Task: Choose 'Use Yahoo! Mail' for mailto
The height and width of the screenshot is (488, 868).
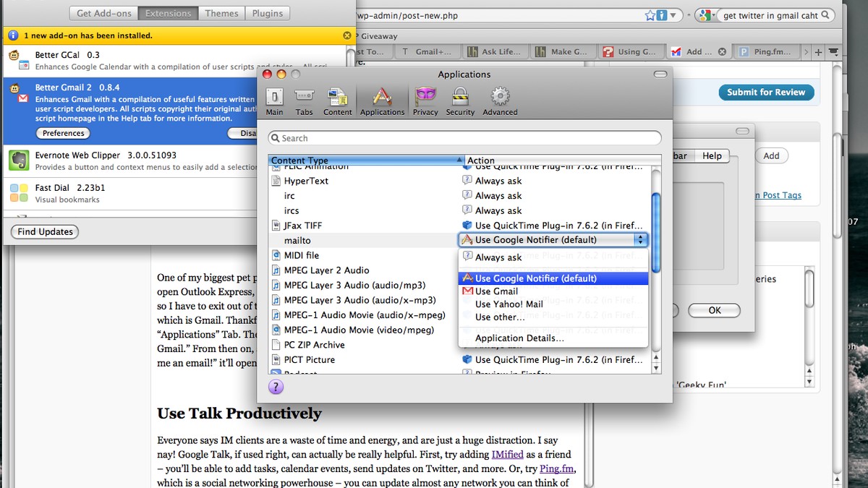Action: pyautogui.click(x=555, y=304)
